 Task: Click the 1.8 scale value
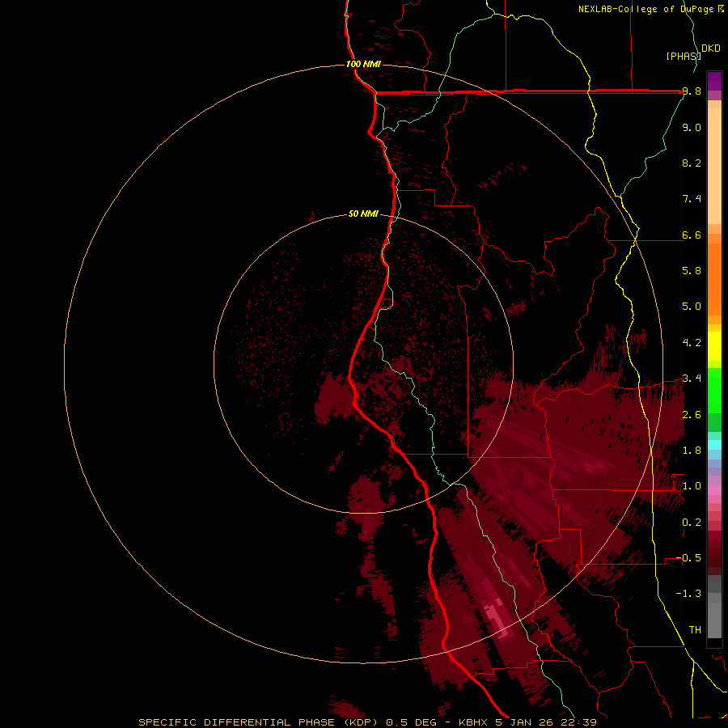pos(692,451)
